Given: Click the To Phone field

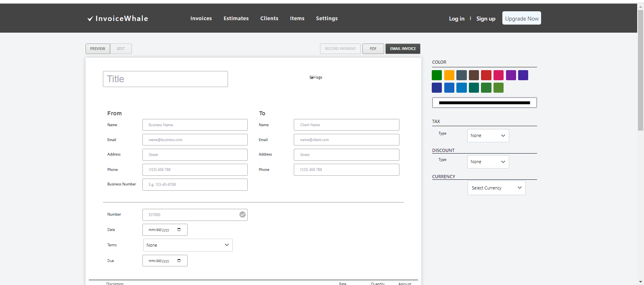Looking at the screenshot, I should click(x=347, y=170).
